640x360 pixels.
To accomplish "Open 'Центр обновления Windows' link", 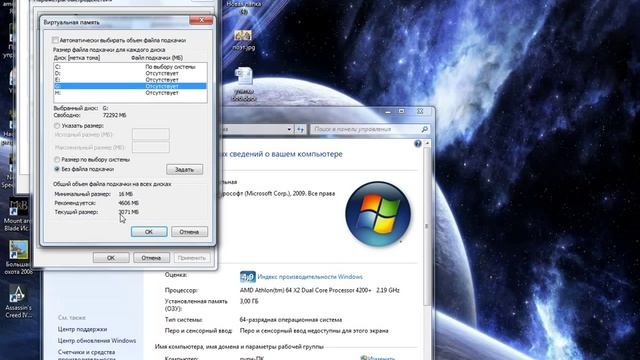I will coord(97,340).
